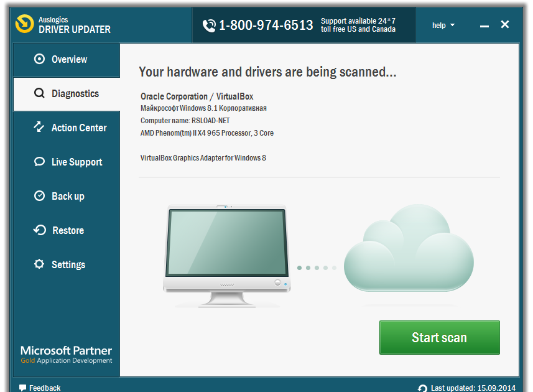
Task: Click the hardware and drivers being scanned heading
Action: 267,72
